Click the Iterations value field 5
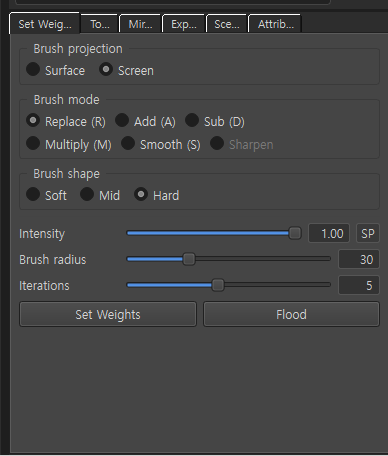The width and height of the screenshot is (388, 456). 359,285
